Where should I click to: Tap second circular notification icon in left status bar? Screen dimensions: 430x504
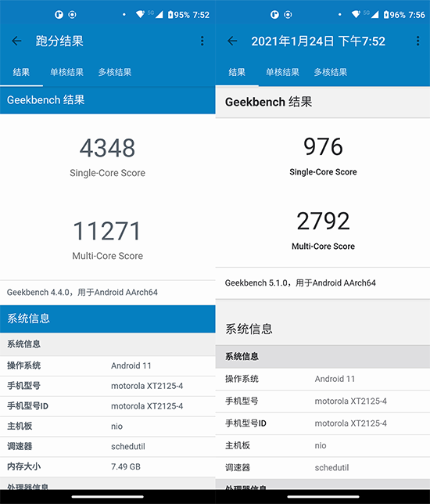click(x=73, y=14)
